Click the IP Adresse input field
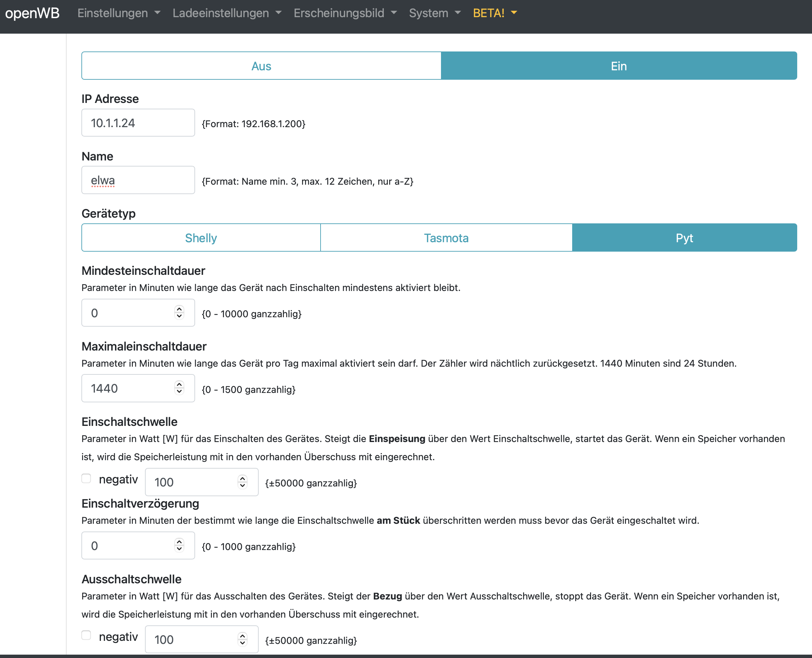The width and height of the screenshot is (812, 658). [138, 123]
